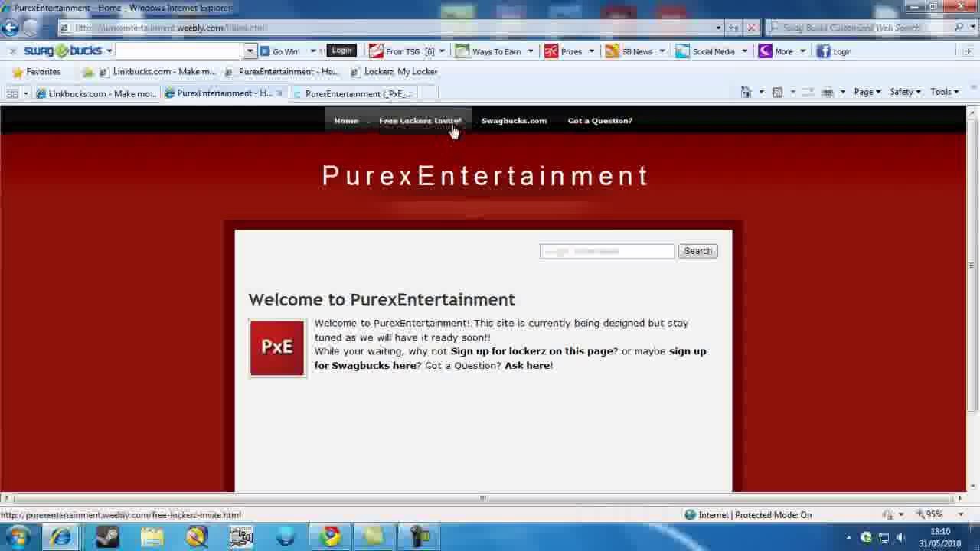Open Linkbucks.com favorites bar link
The image size is (980, 551).
[x=158, y=72]
